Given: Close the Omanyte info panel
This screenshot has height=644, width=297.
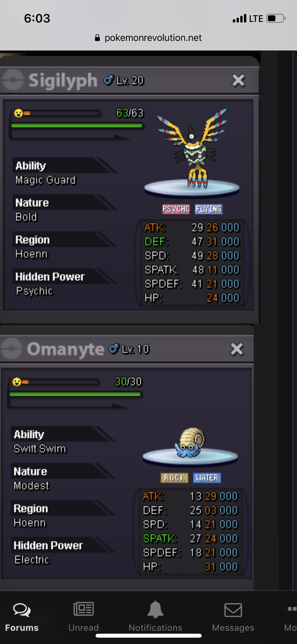Looking at the screenshot, I should [237, 349].
